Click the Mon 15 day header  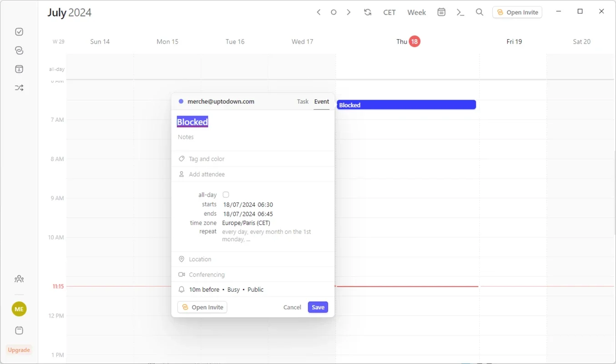tap(167, 41)
